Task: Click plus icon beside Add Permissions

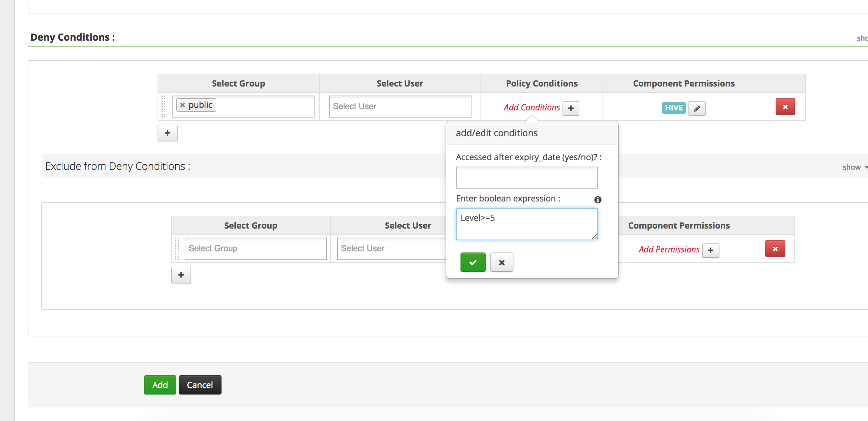Action: pos(710,251)
